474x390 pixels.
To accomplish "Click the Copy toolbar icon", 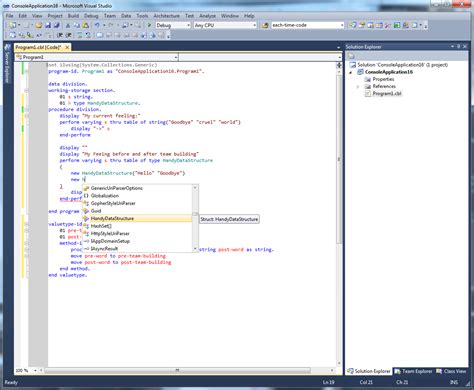I will (77, 25).
